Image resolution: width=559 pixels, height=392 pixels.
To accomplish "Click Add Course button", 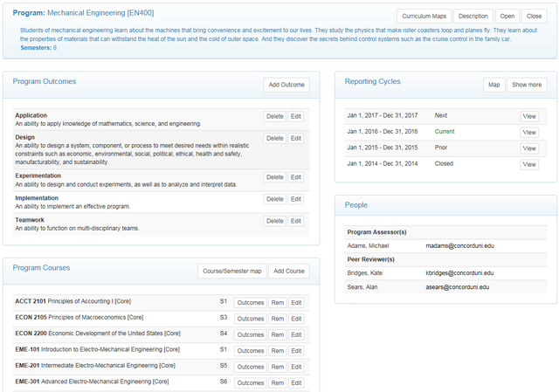I will 288,271.
